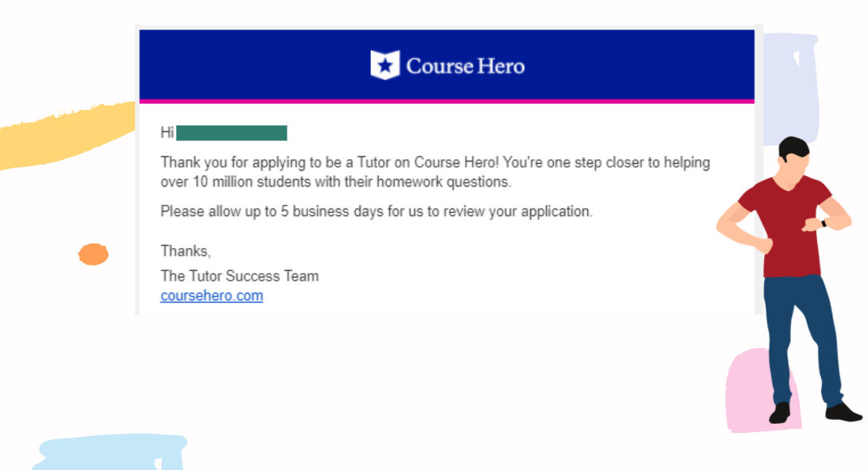Click the Course Hero wordmark text
Viewport: 868px width, 470px height.
point(466,66)
